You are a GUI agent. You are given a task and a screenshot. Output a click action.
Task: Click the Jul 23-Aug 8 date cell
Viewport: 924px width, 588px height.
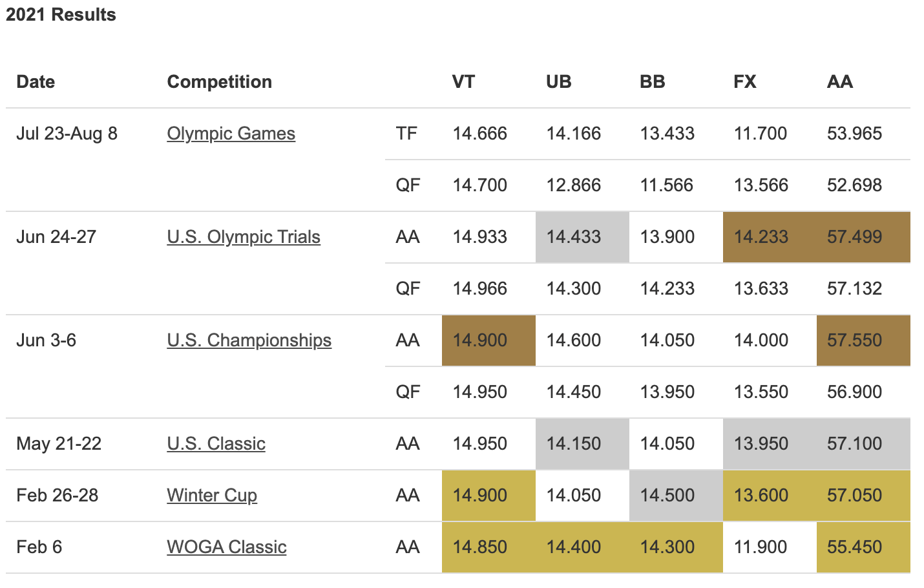pyautogui.click(x=67, y=134)
